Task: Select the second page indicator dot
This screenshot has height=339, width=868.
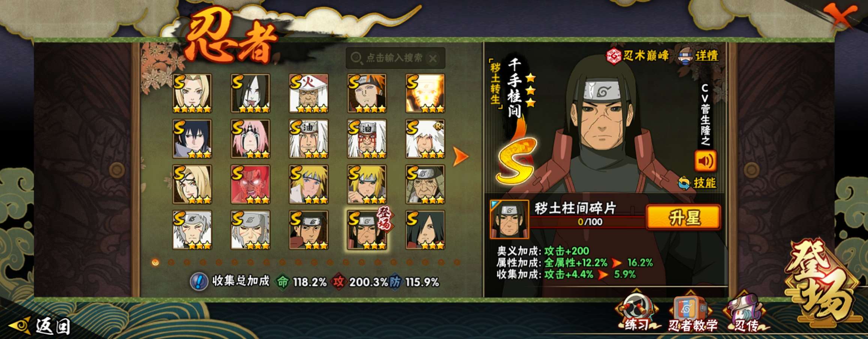Action: click(171, 262)
